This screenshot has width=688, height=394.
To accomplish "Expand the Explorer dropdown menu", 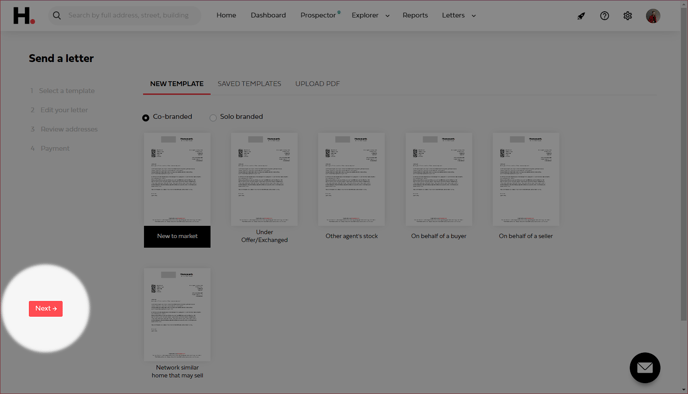I will click(370, 15).
